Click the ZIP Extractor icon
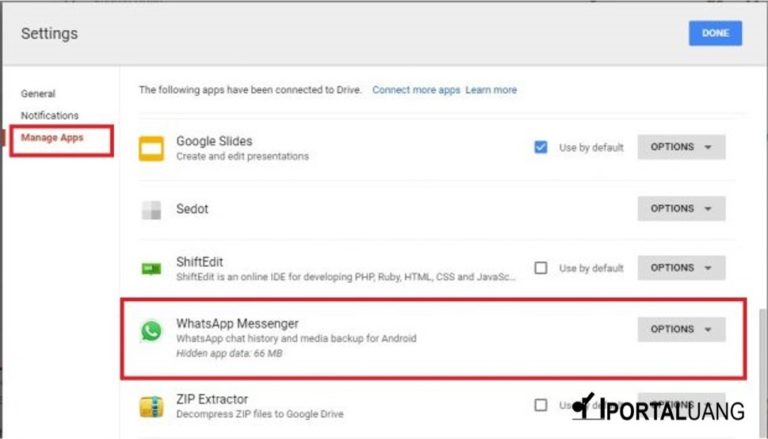This screenshot has height=439, width=768. pos(151,406)
